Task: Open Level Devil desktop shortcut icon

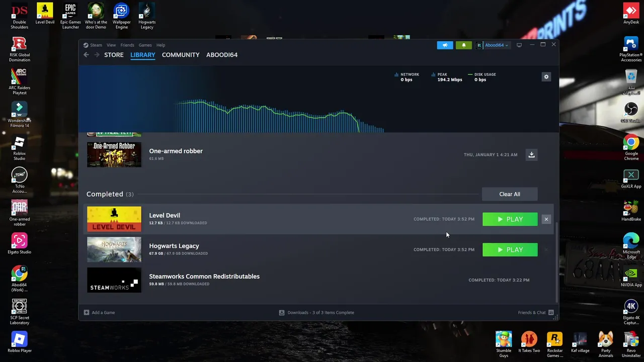Action: coord(45,14)
